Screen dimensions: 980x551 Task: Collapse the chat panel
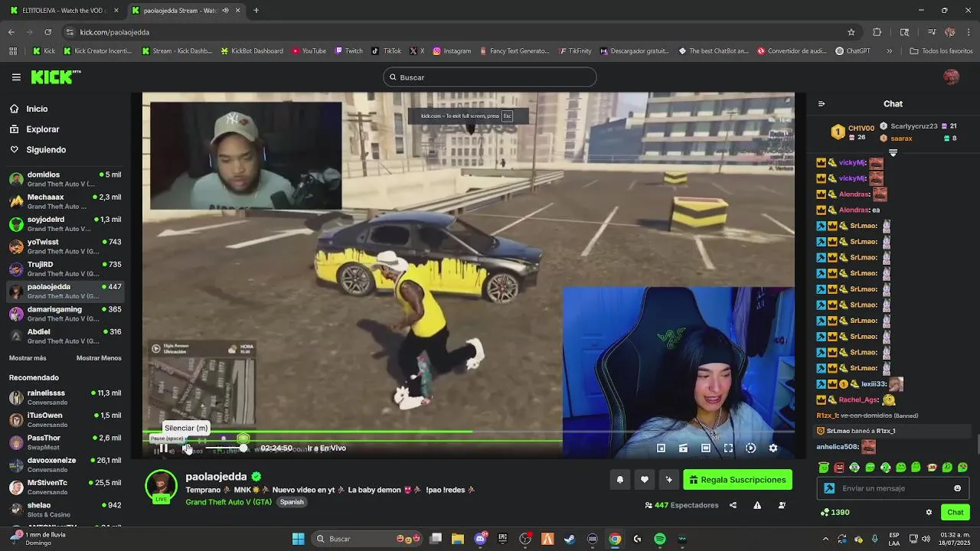pyautogui.click(x=822, y=104)
